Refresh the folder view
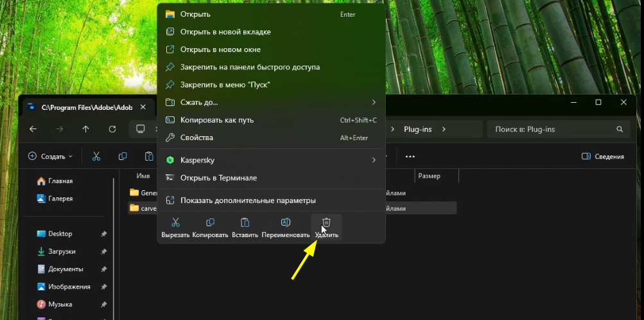Screen dimensions: 644x320 (x=112, y=129)
